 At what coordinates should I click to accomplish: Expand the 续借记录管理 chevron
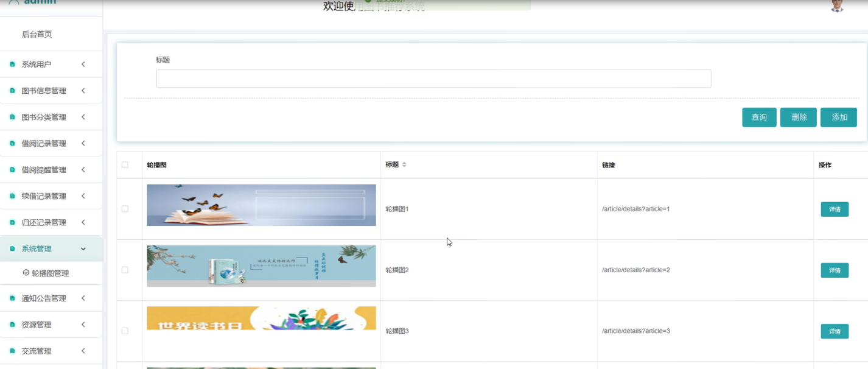click(x=83, y=196)
